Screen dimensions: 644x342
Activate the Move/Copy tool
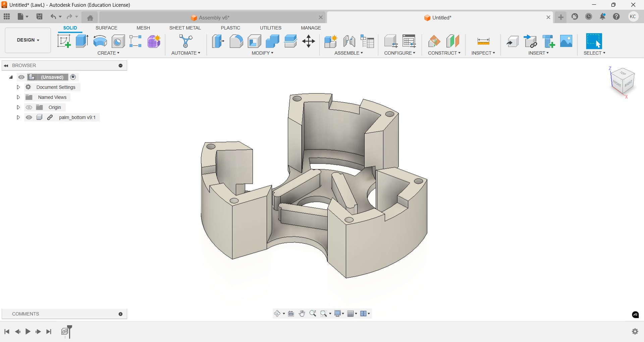coord(308,41)
